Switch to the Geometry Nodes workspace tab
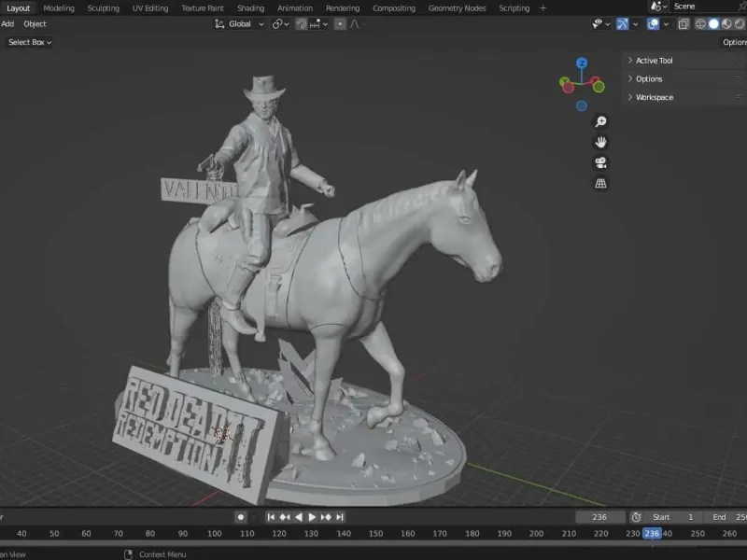This screenshot has width=747, height=560. 457,8
